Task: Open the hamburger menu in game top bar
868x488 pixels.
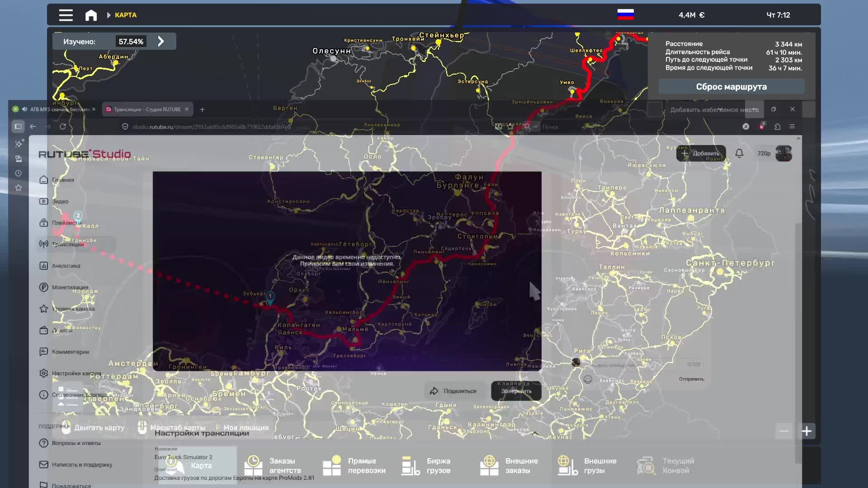Action: 66,15
